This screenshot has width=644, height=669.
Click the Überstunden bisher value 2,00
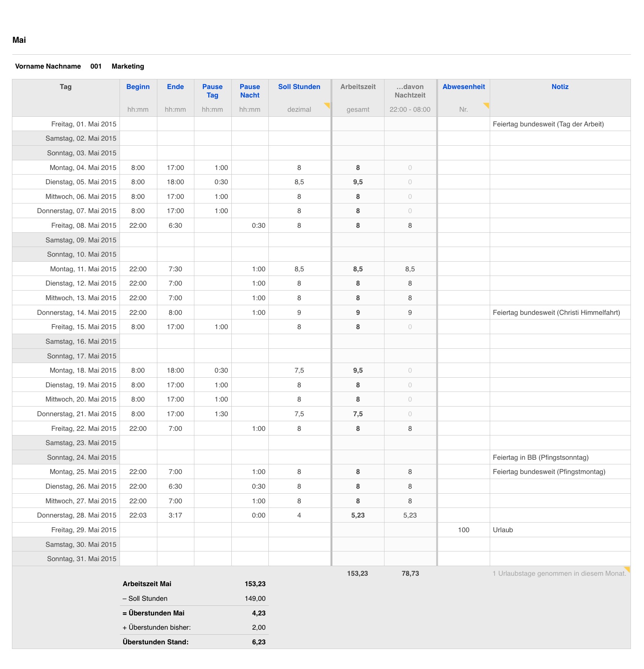click(258, 627)
